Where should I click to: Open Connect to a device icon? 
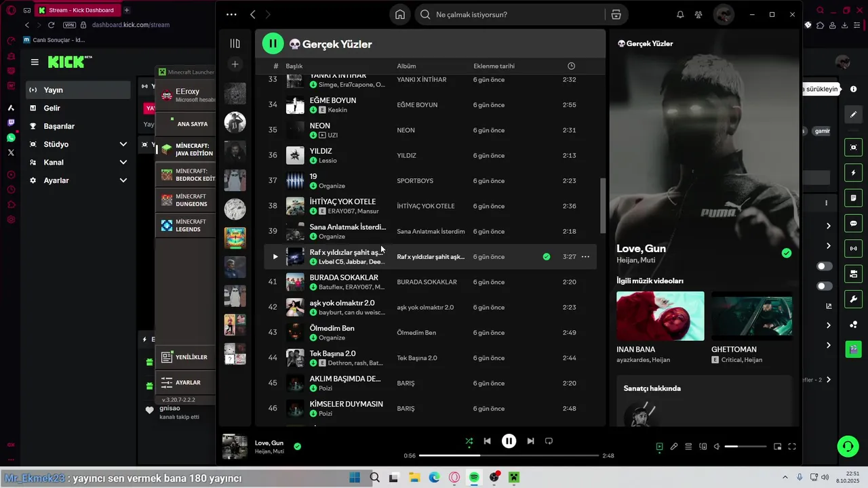(x=703, y=447)
